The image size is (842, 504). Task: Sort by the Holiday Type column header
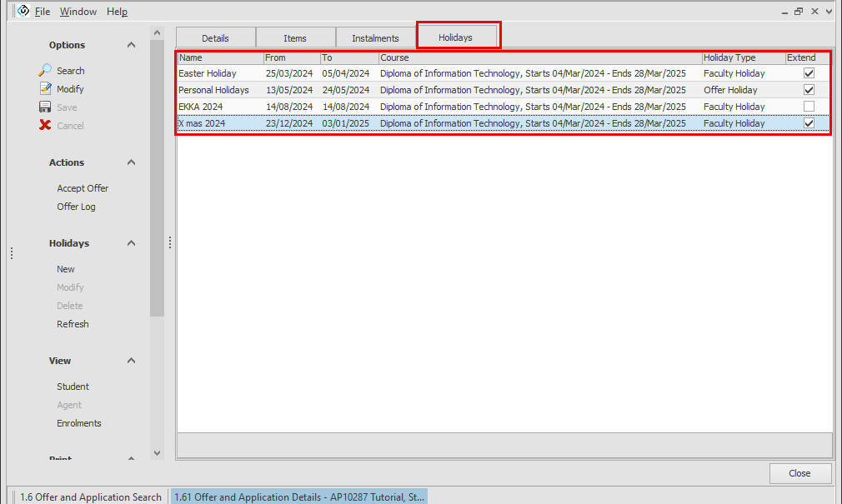[729, 58]
